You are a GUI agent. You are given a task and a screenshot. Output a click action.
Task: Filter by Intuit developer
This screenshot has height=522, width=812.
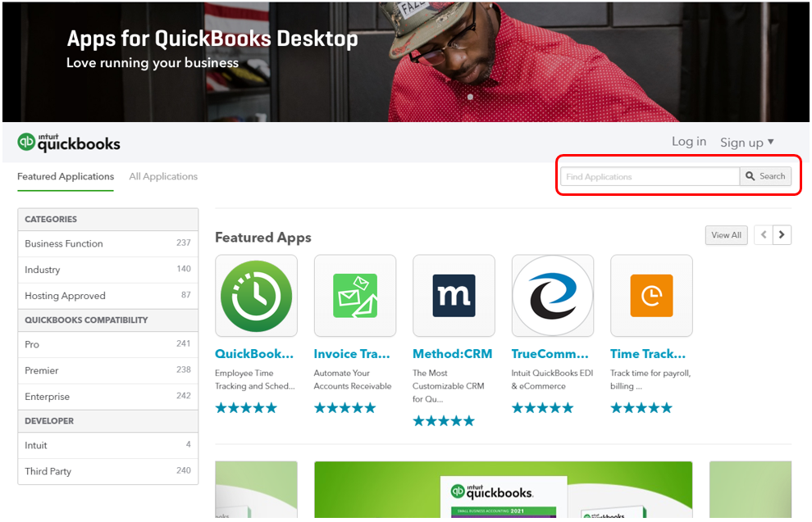(x=107, y=446)
